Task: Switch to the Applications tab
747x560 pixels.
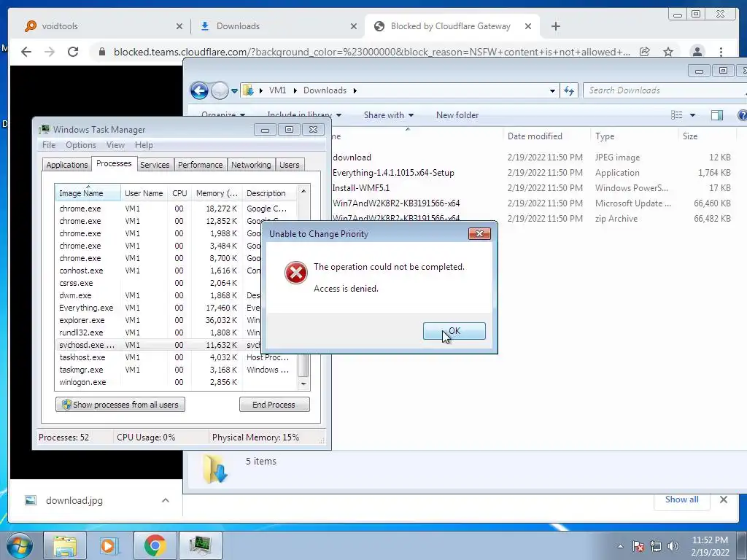Action: coord(66,165)
